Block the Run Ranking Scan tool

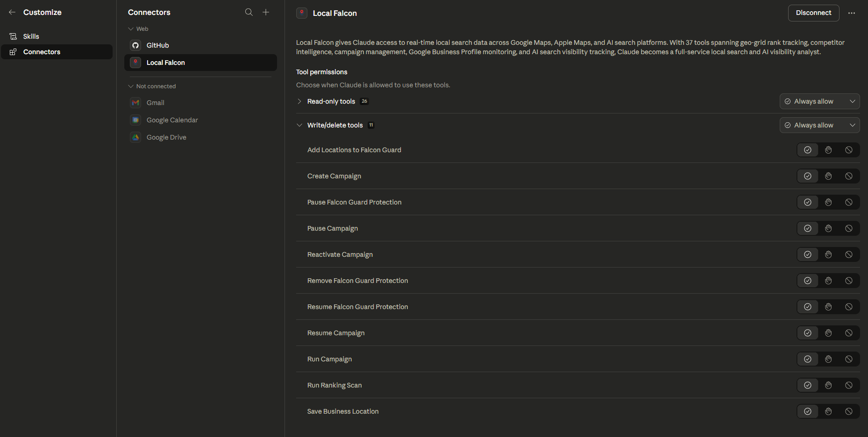point(849,385)
